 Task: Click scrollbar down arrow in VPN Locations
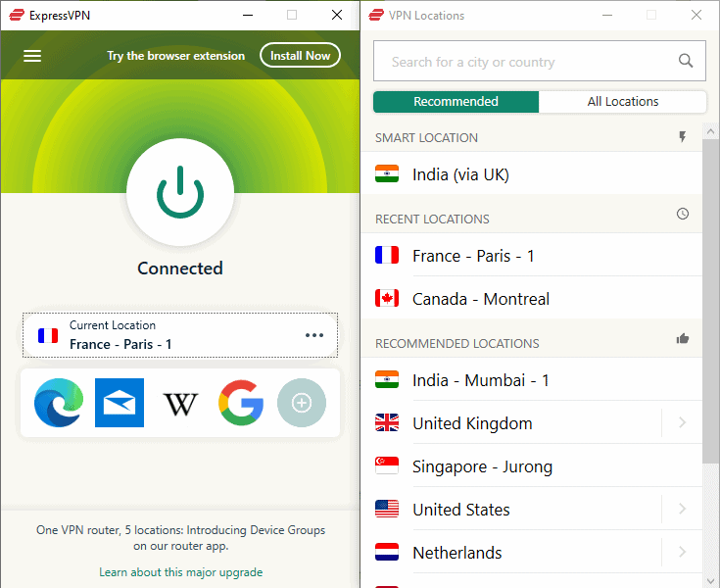click(x=711, y=581)
